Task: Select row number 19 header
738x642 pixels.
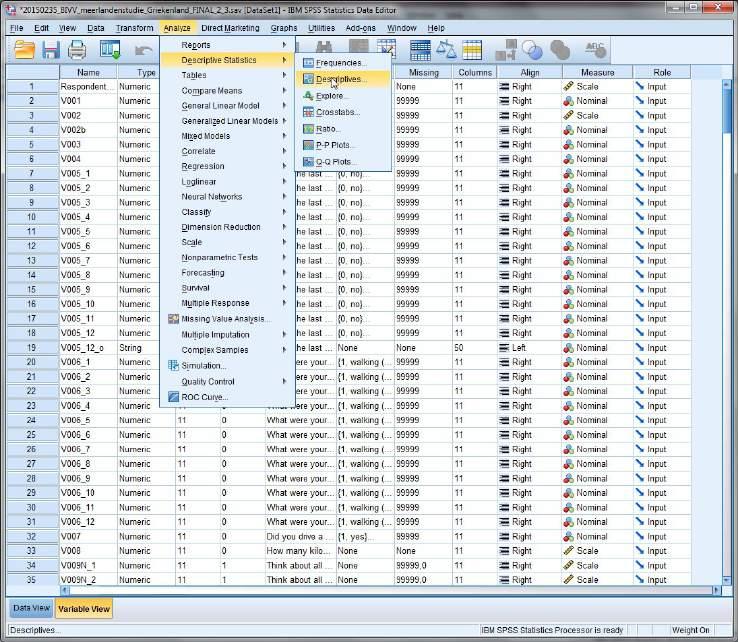Action: [32, 348]
